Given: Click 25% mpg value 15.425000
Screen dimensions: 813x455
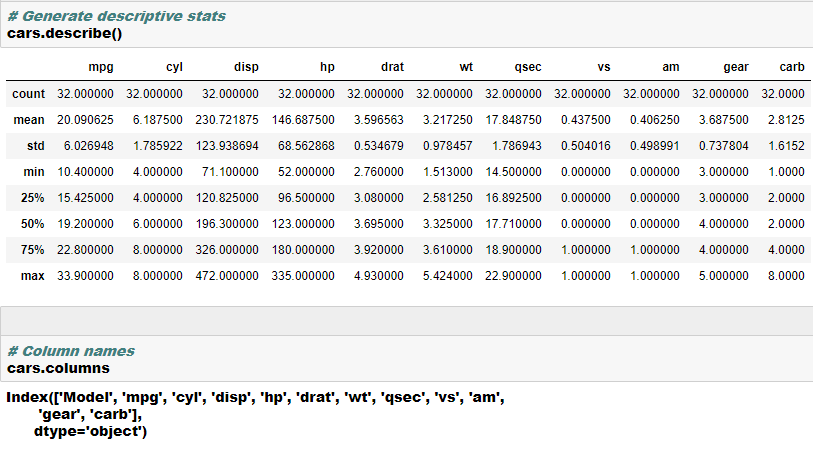Looking at the screenshot, I should point(86,198).
